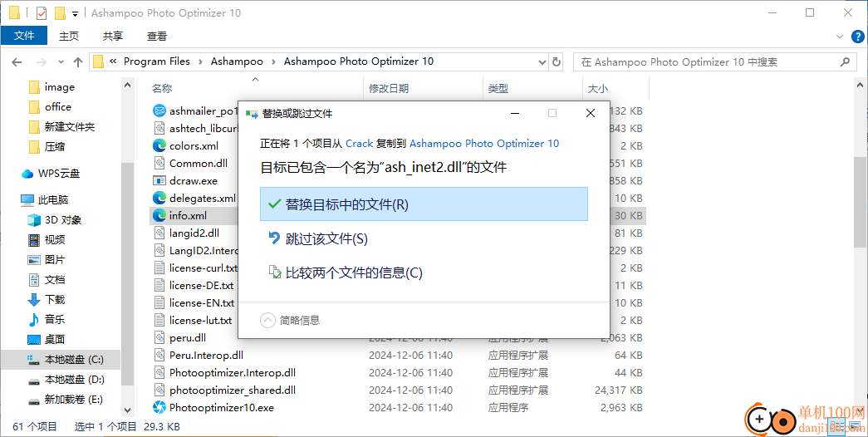Follow the Crack source link

coord(360,144)
